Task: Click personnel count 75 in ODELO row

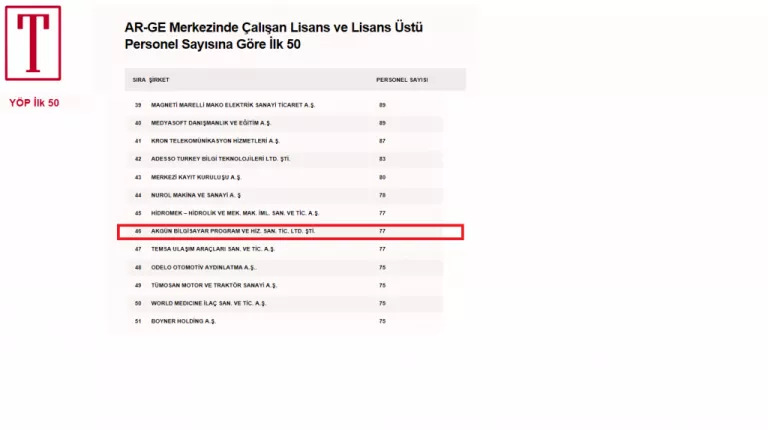Action: pos(382,267)
